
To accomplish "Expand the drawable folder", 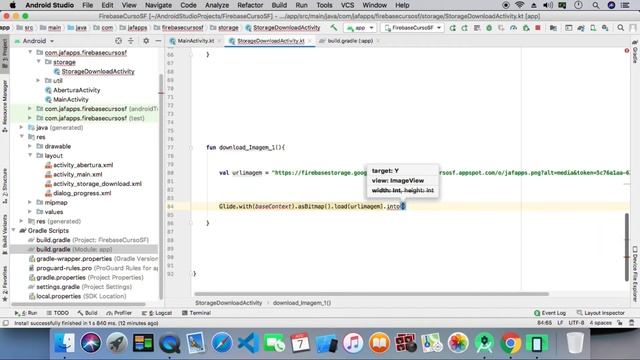I will (x=30, y=146).
